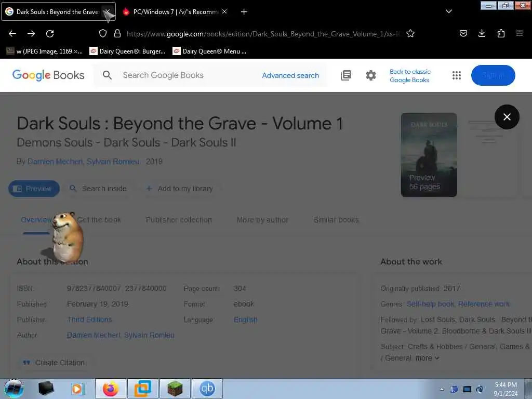The width and height of the screenshot is (532, 399).
Task: Switch to Get the book tab
Action: coord(99,220)
